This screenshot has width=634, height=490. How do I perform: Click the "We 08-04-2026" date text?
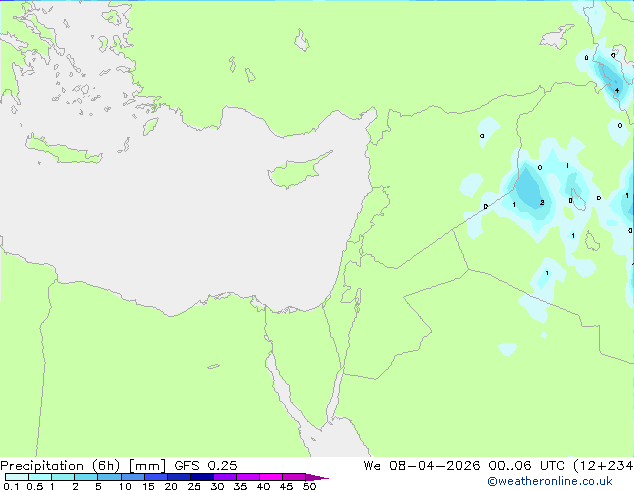pos(422,466)
